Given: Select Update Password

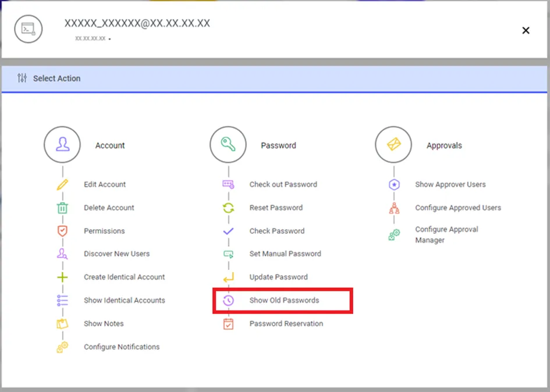Looking at the screenshot, I should click(279, 277).
